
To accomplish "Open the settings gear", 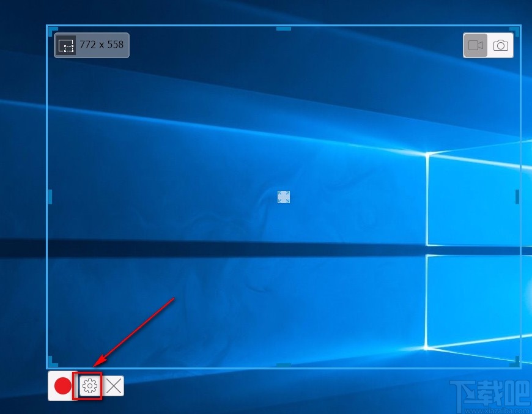I will (89, 386).
